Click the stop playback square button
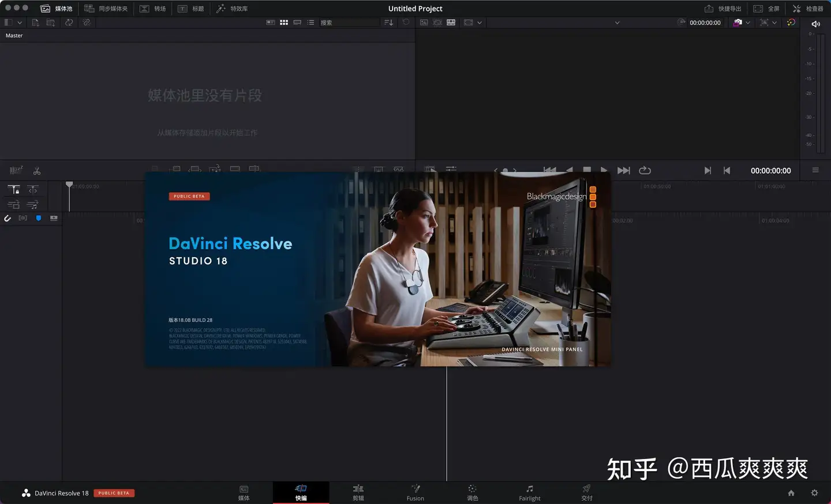Viewport: 831px width, 504px height. (587, 170)
